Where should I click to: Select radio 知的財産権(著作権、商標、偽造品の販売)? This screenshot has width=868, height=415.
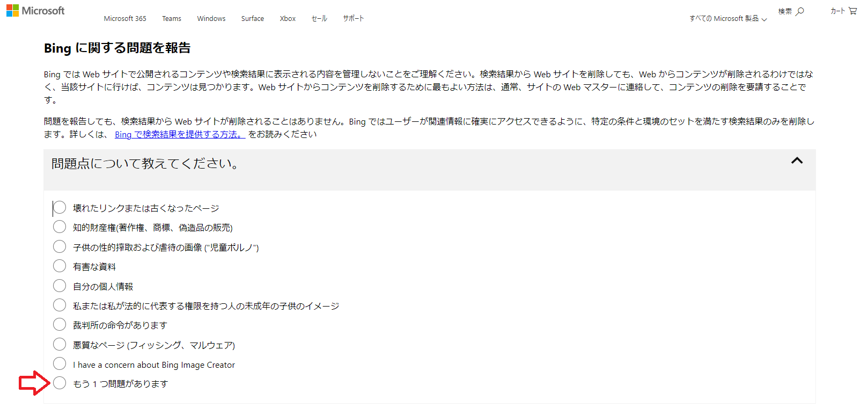click(x=60, y=227)
